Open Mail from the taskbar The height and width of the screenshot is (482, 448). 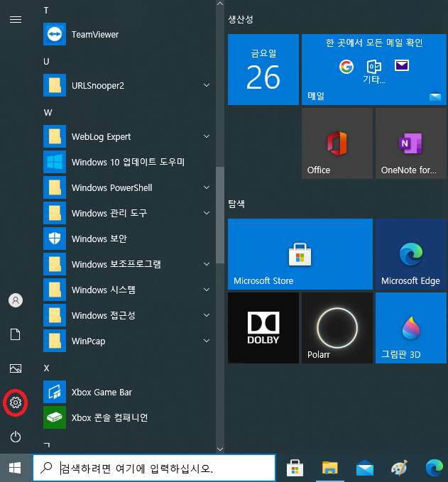(x=365, y=468)
